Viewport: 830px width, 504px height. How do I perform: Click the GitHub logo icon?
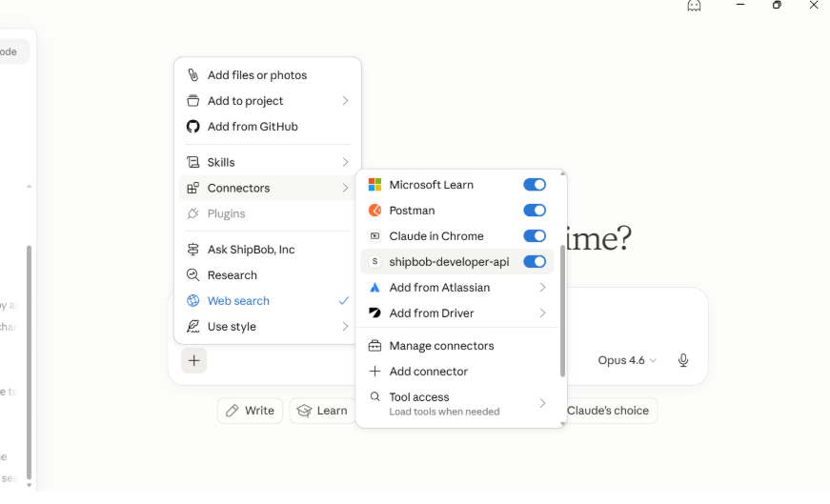point(193,127)
